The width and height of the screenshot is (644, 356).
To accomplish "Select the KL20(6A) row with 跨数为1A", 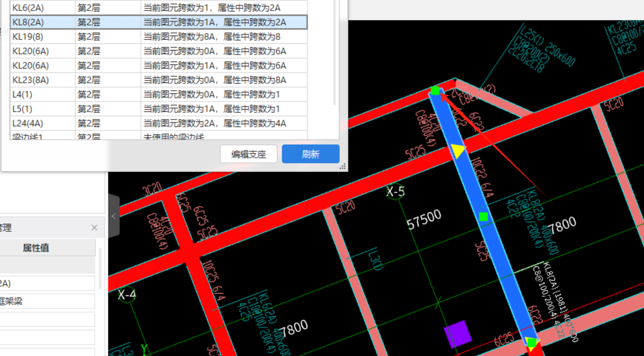I will (159, 65).
